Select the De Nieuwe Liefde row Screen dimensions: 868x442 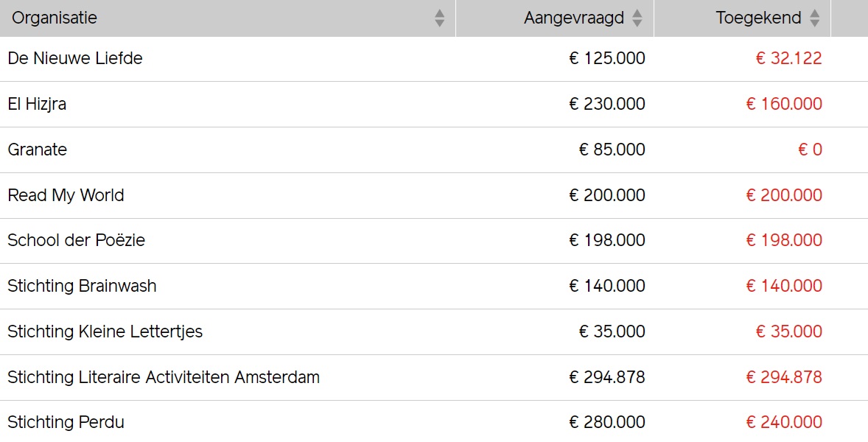click(75, 59)
